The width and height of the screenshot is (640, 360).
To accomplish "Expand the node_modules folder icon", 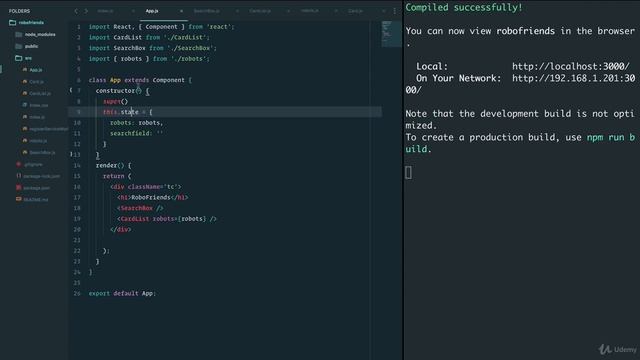I will pos(19,34).
